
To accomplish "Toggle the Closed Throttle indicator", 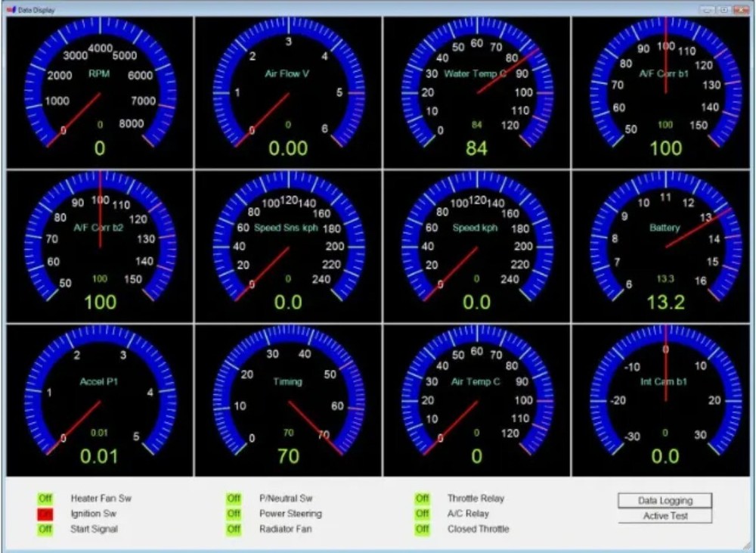I will point(422,530).
